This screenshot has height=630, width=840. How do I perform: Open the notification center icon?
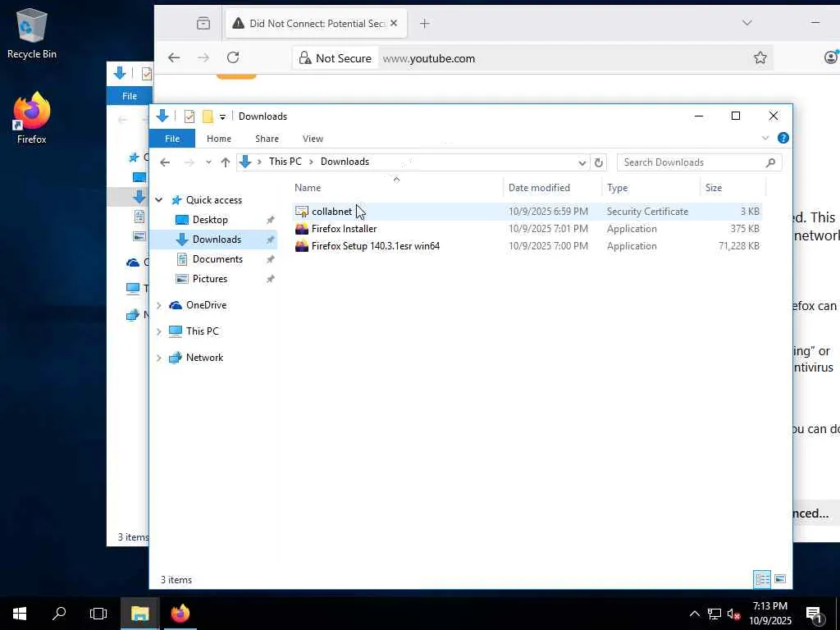click(x=815, y=614)
